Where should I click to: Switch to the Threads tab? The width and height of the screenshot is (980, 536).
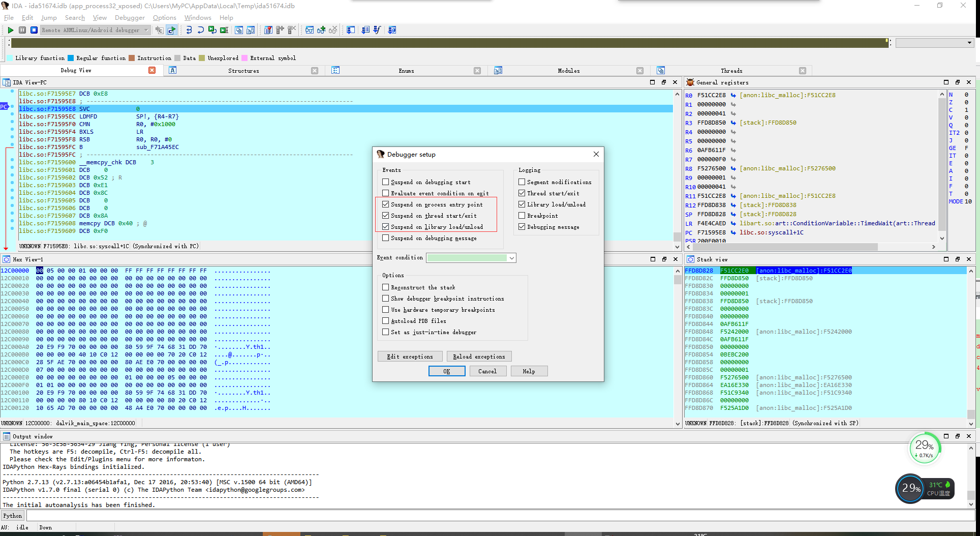click(x=731, y=71)
